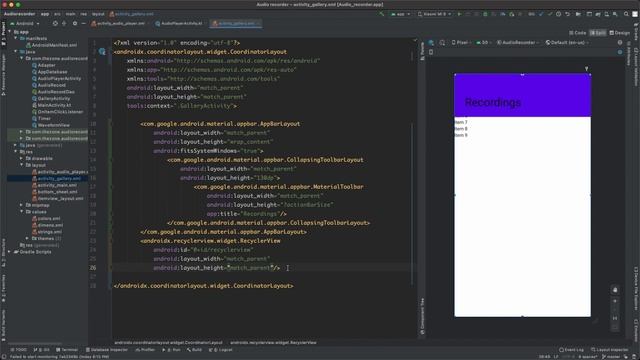Switch editor to Split view

[x=598, y=33]
